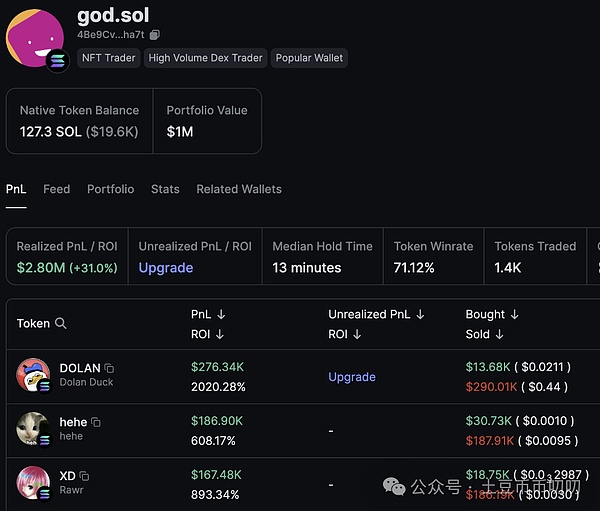
Task: Click the NFT Trader tag
Action: click(x=108, y=58)
